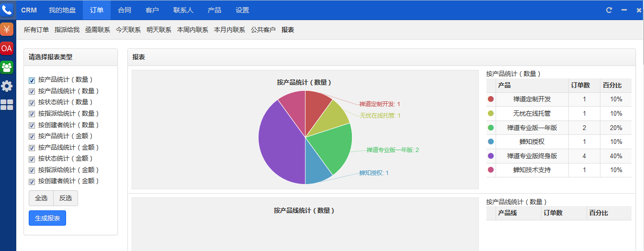Click the 反选 button
The width and height of the screenshot is (644, 251).
coord(66,198)
